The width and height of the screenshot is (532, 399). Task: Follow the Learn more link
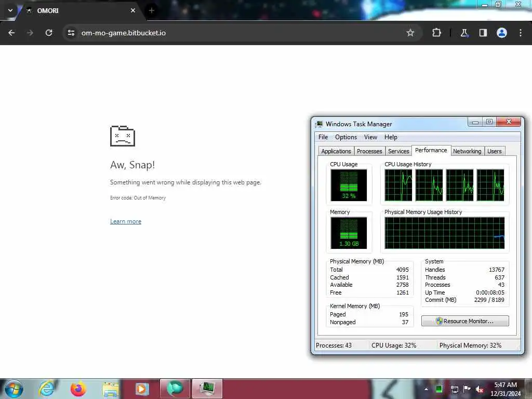pyautogui.click(x=126, y=221)
